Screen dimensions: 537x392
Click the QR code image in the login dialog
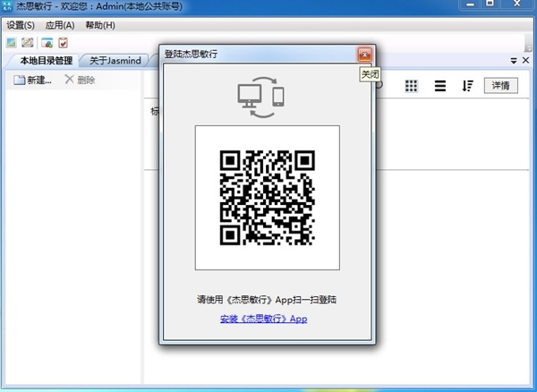pyautogui.click(x=267, y=198)
